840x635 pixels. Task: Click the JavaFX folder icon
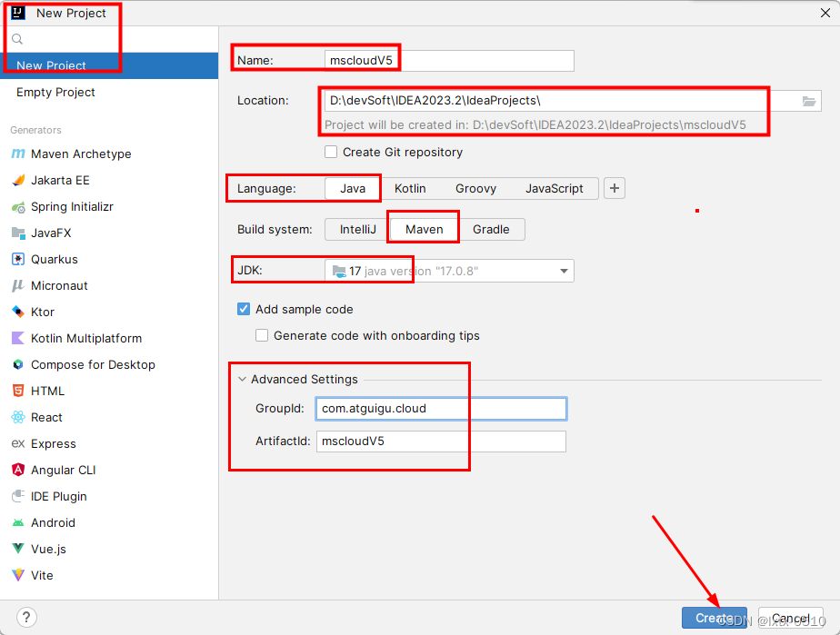pos(18,233)
